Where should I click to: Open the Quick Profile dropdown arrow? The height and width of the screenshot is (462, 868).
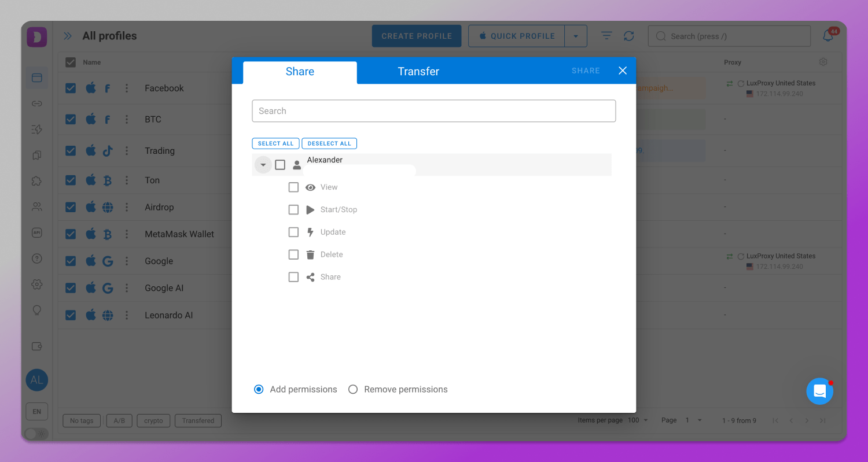click(x=575, y=36)
